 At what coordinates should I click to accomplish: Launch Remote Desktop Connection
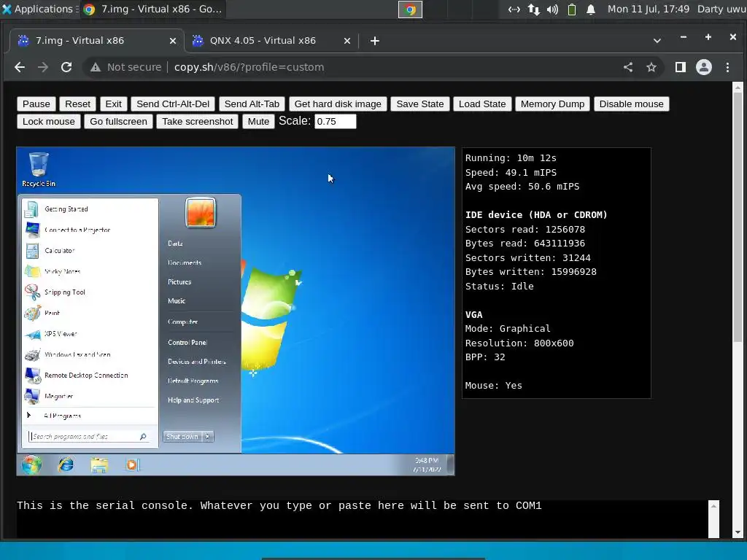pos(90,376)
